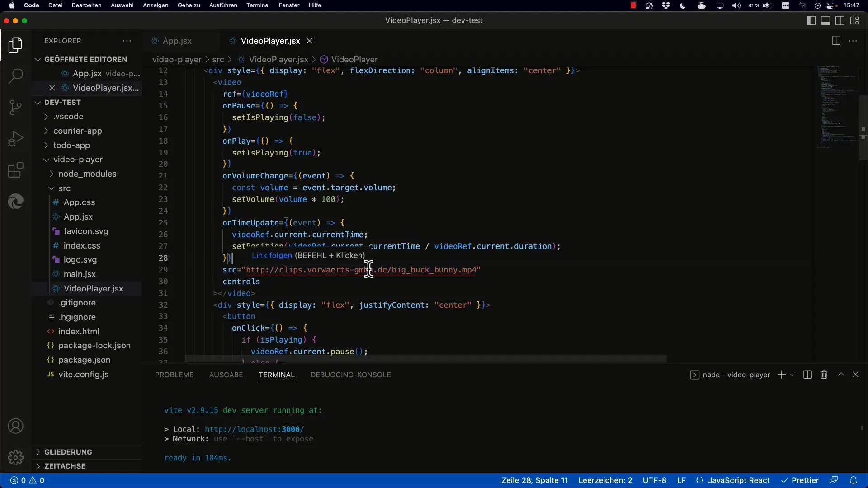
Task: Create a new terminal with plus icon
Action: (781, 375)
